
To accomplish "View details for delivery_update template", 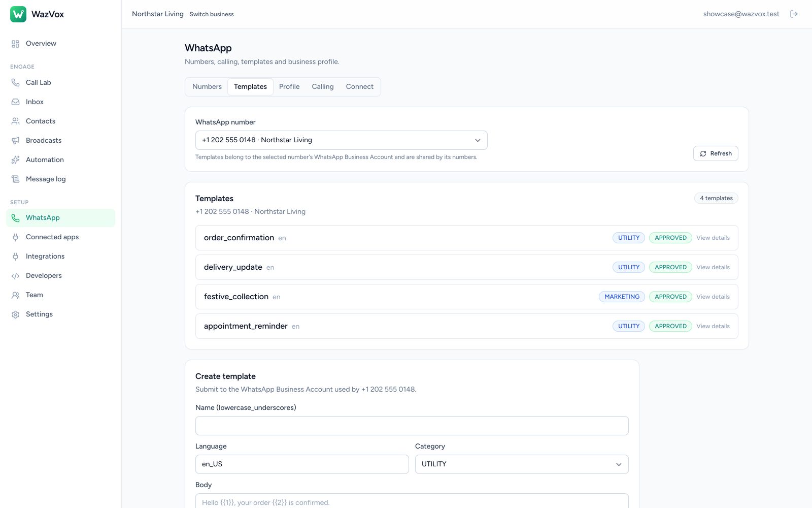I will [713, 267].
